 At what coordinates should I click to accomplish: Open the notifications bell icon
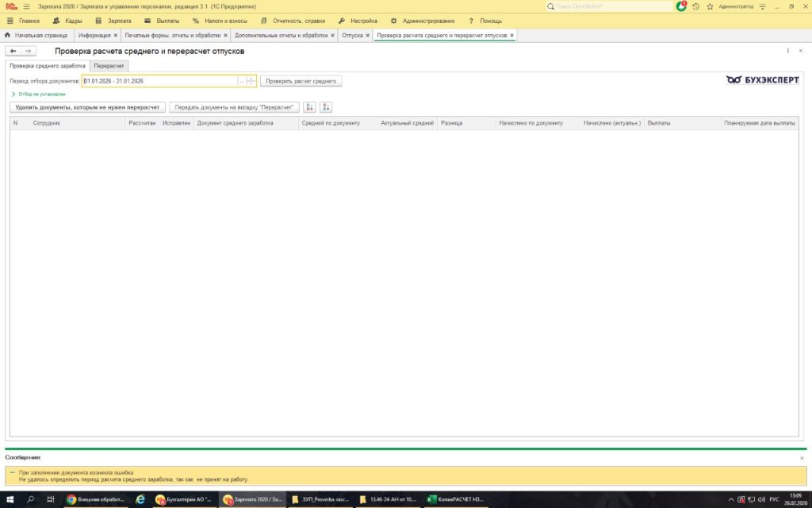[682, 6]
